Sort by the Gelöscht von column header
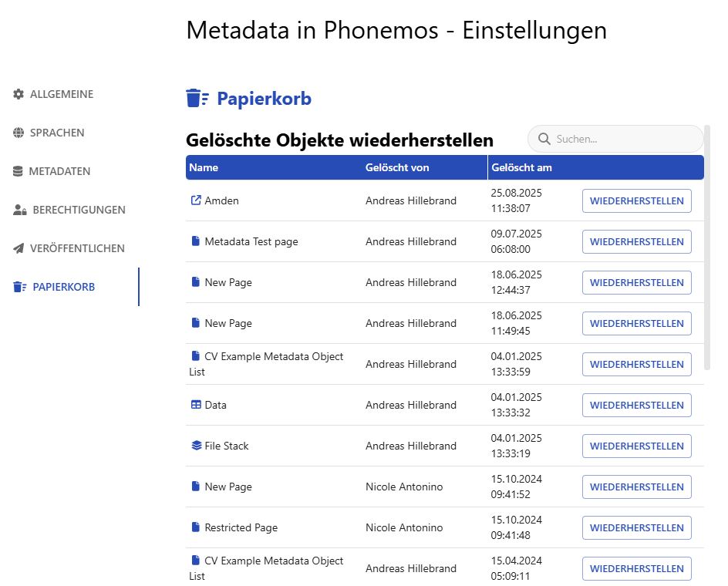 [x=397, y=167]
